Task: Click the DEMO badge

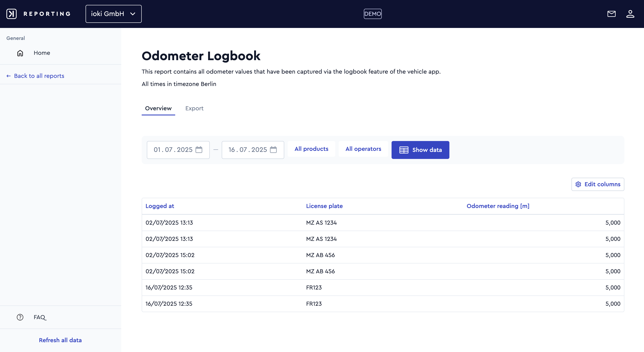Action: [x=373, y=14]
